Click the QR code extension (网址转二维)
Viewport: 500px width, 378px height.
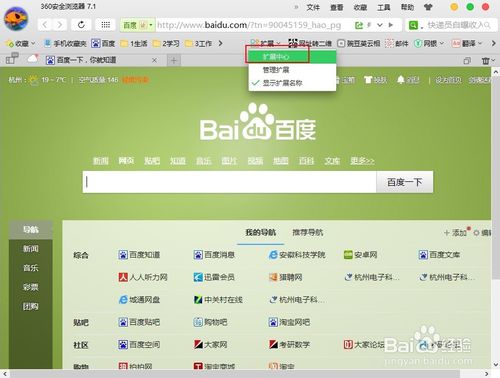(310, 43)
